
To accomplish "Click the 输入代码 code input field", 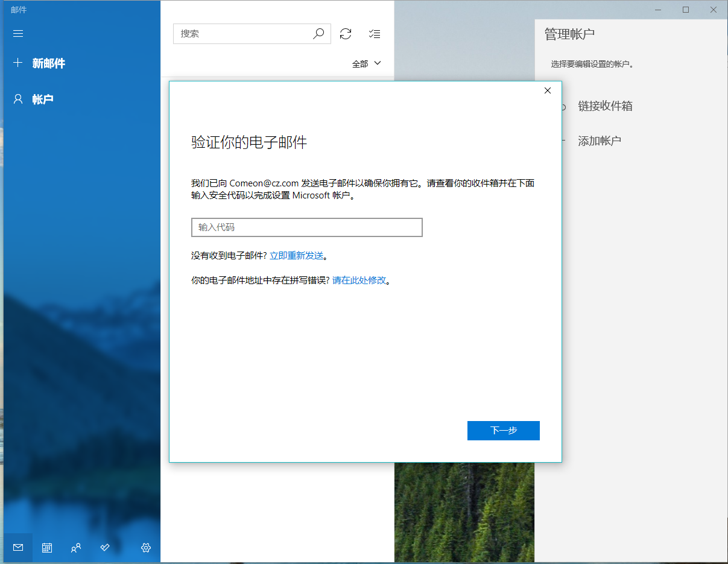I will 306,227.
